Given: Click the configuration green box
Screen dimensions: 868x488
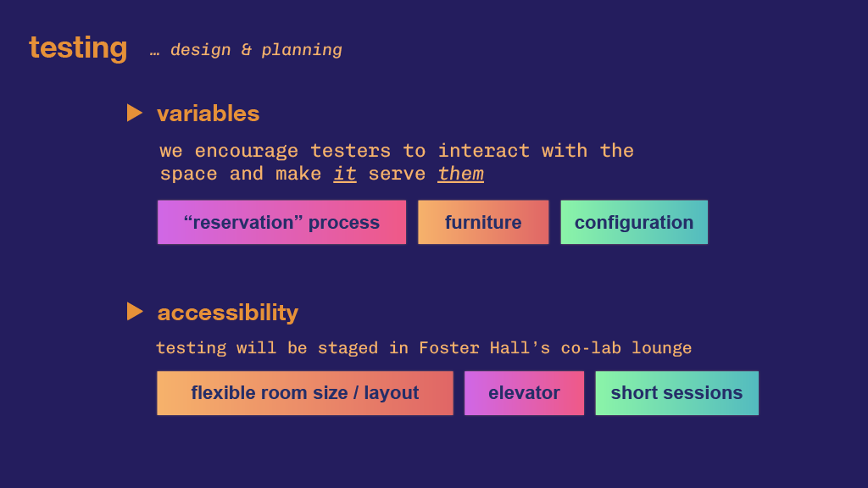Looking at the screenshot, I should pyautogui.click(x=634, y=223).
